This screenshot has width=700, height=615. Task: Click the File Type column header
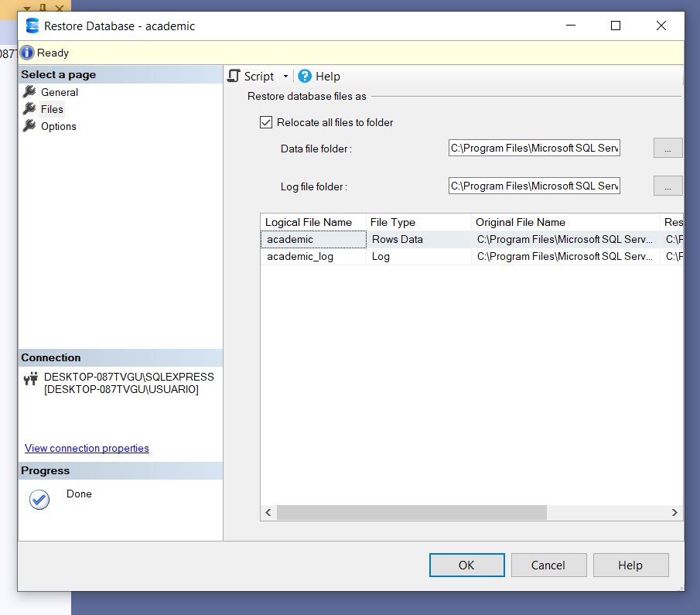[x=418, y=222]
